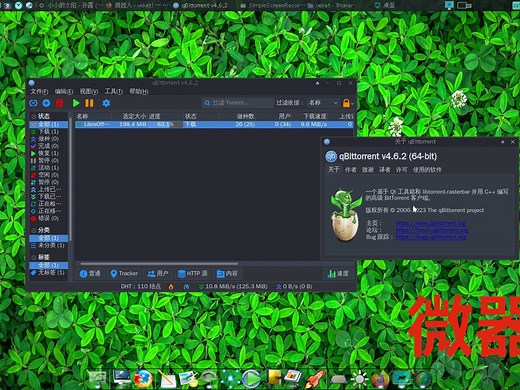Click the 0 B/s upload speed indicator
Image resolution: width=520 pixels, height=390 pixels.
click(294, 286)
